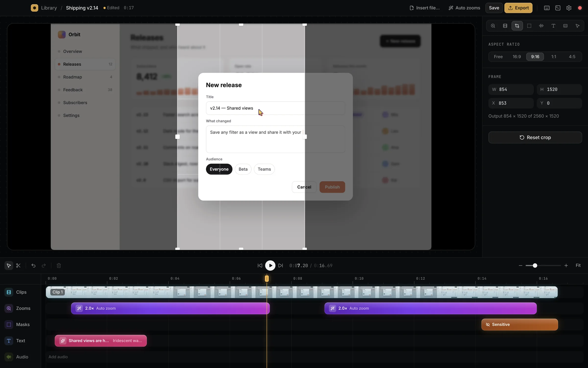This screenshot has height=368, width=588.
Task: Click the Library breadcrumb link
Action: pos(49,8)
